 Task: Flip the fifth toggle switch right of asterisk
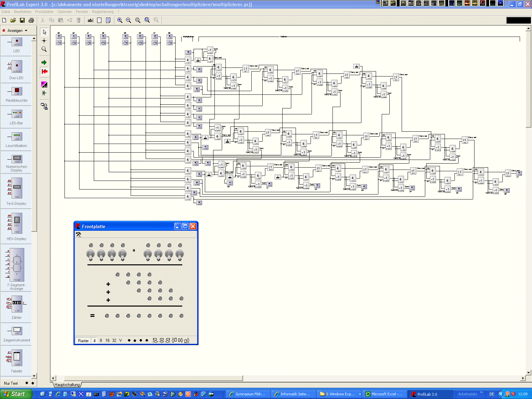click(x=148, y=255)
